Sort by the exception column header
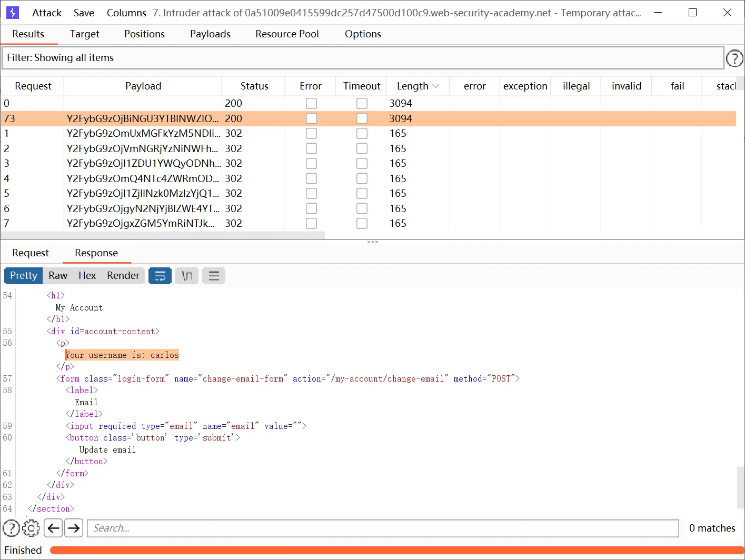 [x=525, y=86]
